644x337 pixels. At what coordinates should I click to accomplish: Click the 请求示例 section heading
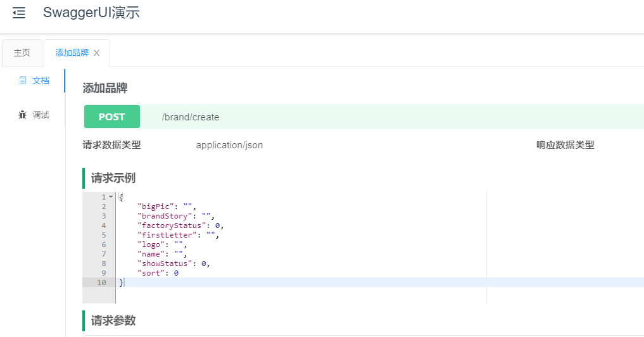[x=113, y=178]
